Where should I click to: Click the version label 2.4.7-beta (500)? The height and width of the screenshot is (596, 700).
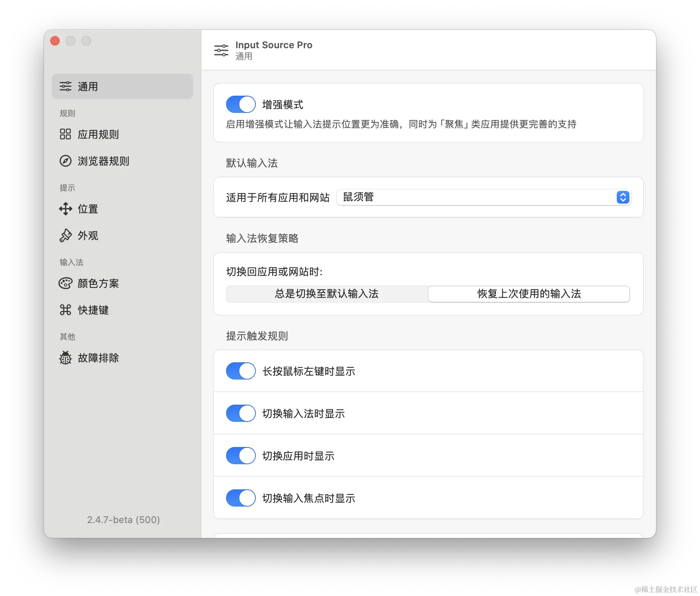[123, 520]
